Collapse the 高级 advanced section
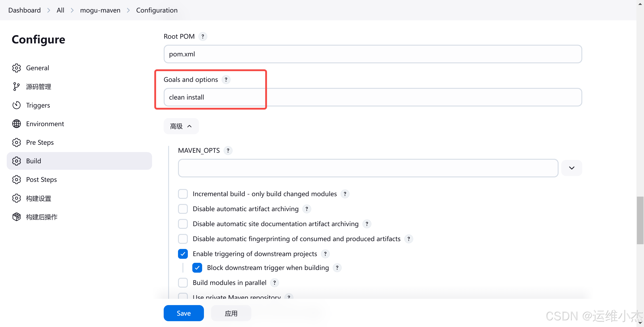 point(181,126)
